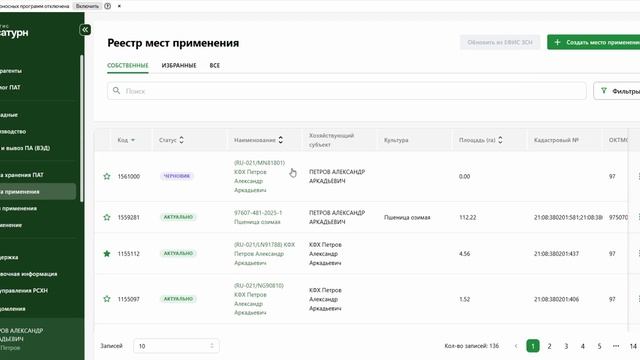Open sidebar item 'вочная информация'

(29, 274)
